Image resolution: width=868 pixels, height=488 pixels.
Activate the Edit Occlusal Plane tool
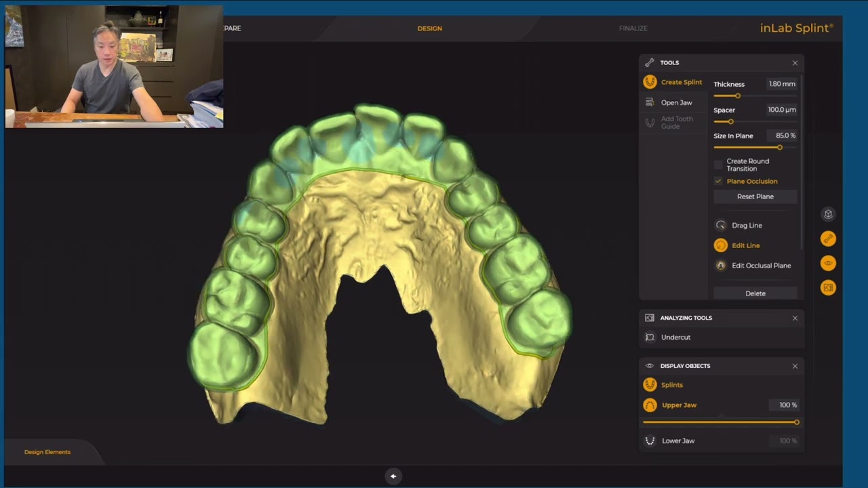(x=753, y=266)
